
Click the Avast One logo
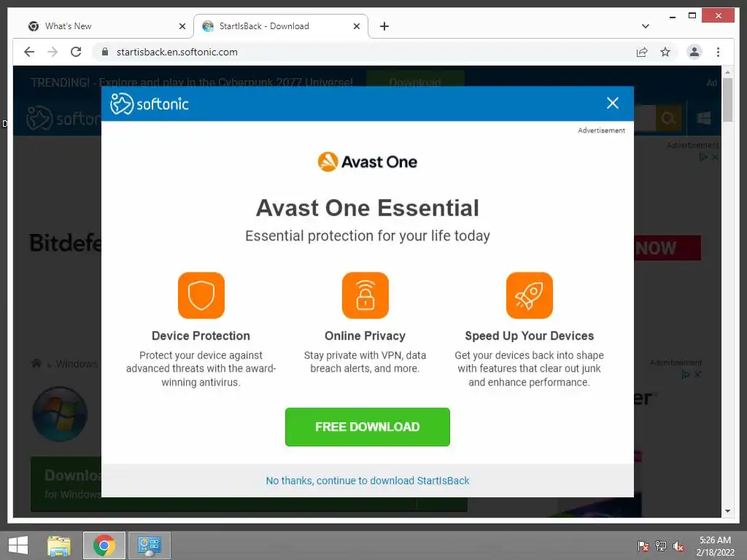pos(368,162)
